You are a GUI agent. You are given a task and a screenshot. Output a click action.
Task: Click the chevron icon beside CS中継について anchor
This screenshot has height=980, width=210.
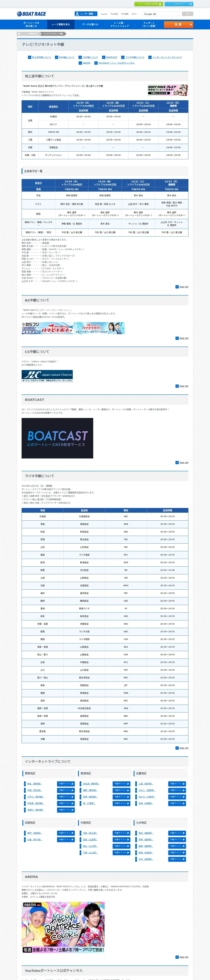click(x=80, y=57)
